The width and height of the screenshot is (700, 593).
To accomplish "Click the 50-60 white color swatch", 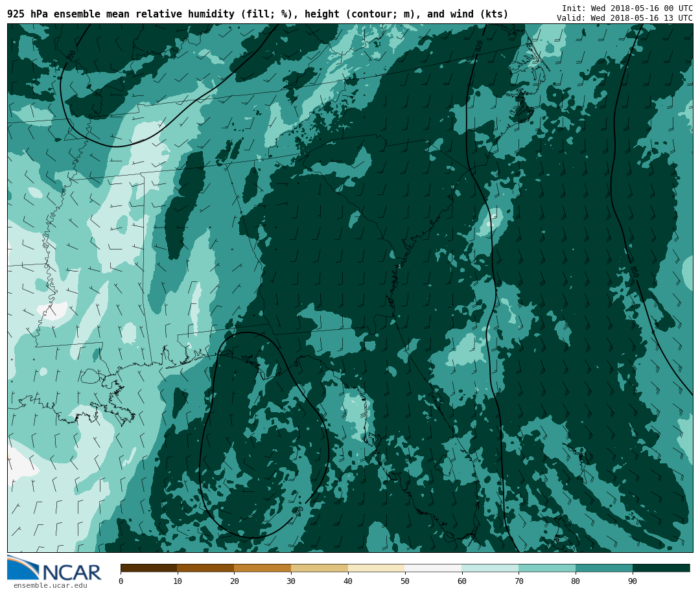I will point(434,568).
